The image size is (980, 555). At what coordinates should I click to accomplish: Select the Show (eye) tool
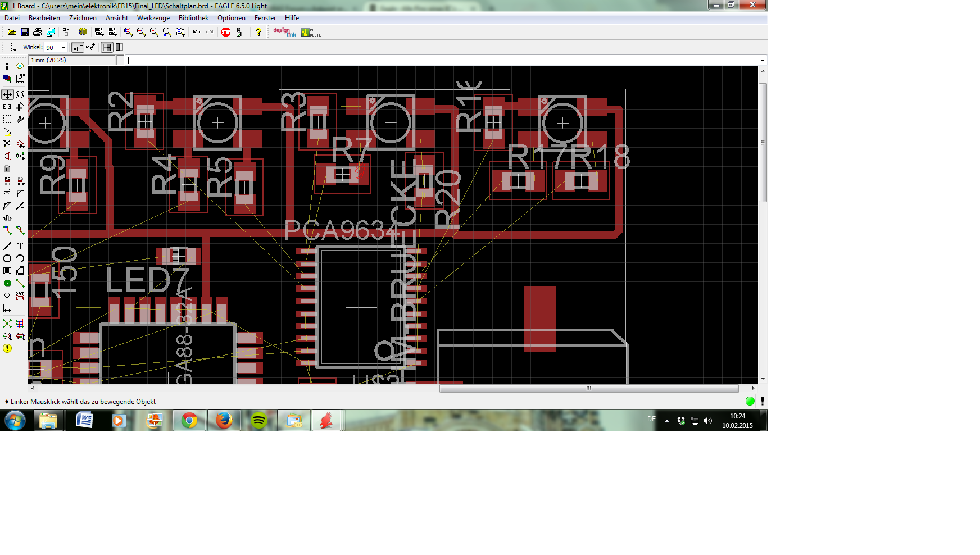click(x=20, y=66)
